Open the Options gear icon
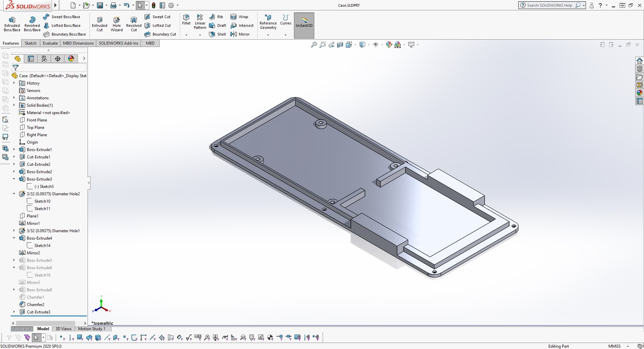The image size is (644, 349). (171, 5)
